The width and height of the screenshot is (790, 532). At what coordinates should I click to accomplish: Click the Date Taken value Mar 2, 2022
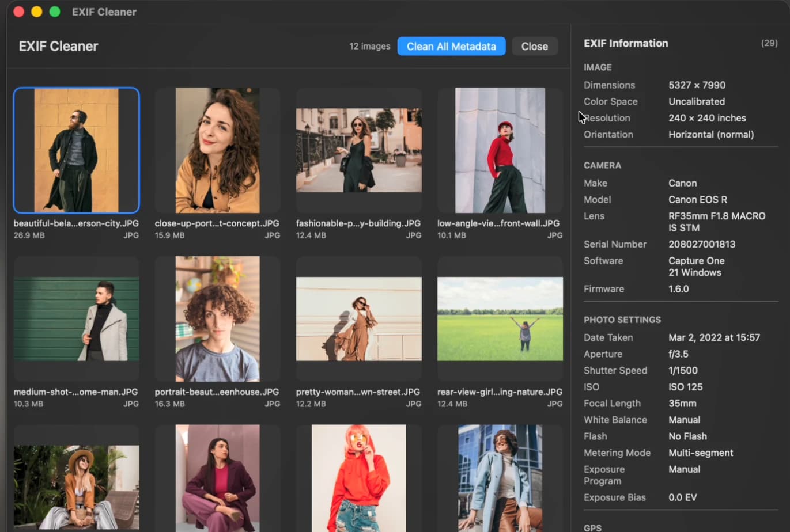[714, 337]
